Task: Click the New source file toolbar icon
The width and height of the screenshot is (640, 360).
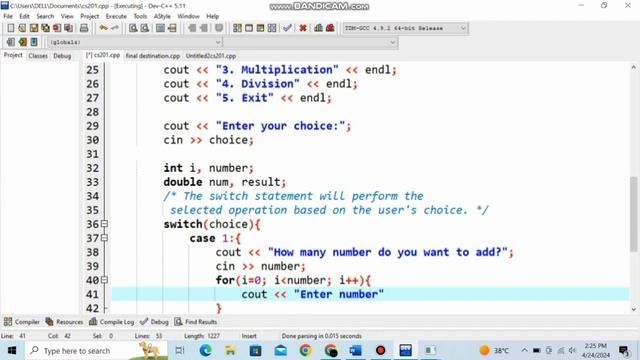Action: coord(11,28)
